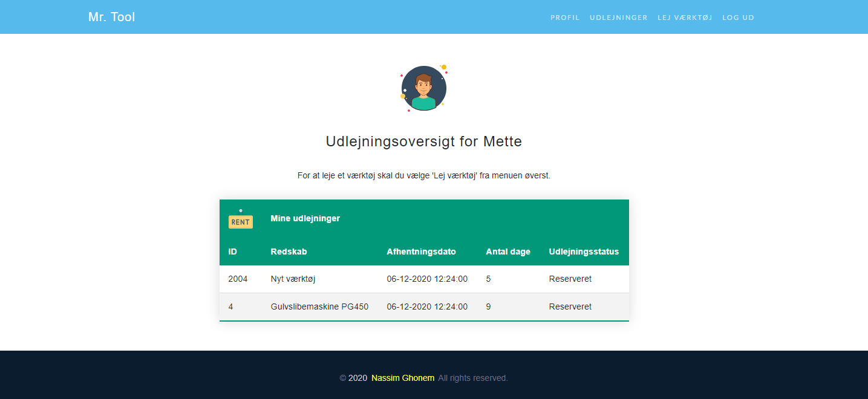
Task: Open the Nassim Ghonem footer link
Action: point(403,378)
